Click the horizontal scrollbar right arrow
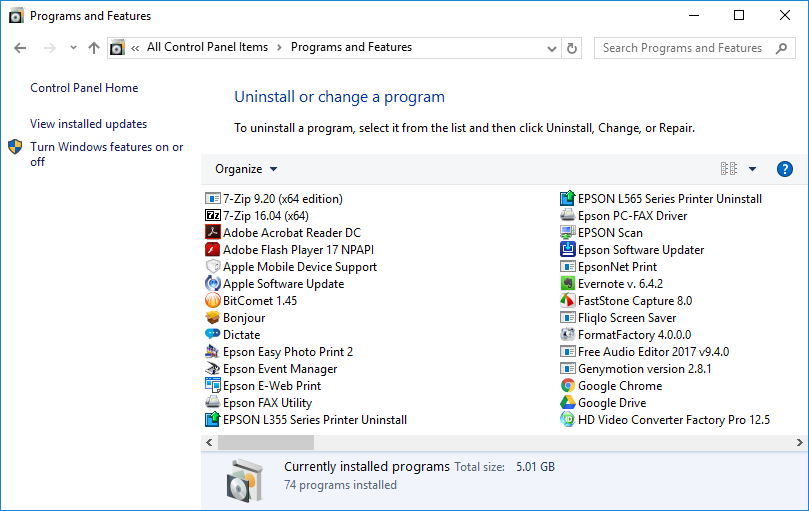This screenshot has height=511, width=809. coord(800,442)
